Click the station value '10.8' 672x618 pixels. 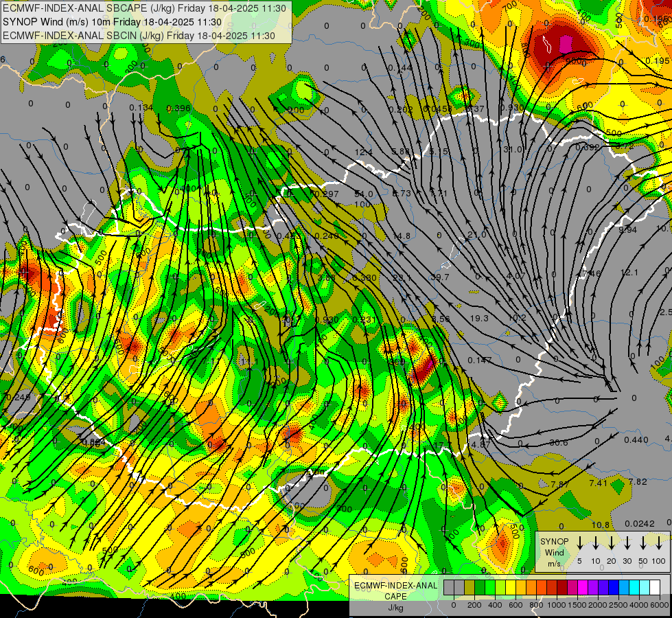pos(601,525)
